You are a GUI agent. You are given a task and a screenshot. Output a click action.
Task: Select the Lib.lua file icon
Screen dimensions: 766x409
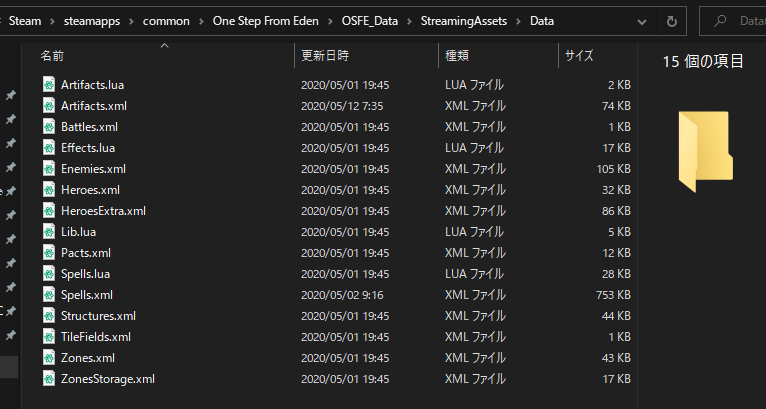pyautogui.click(x=49, y=232)
